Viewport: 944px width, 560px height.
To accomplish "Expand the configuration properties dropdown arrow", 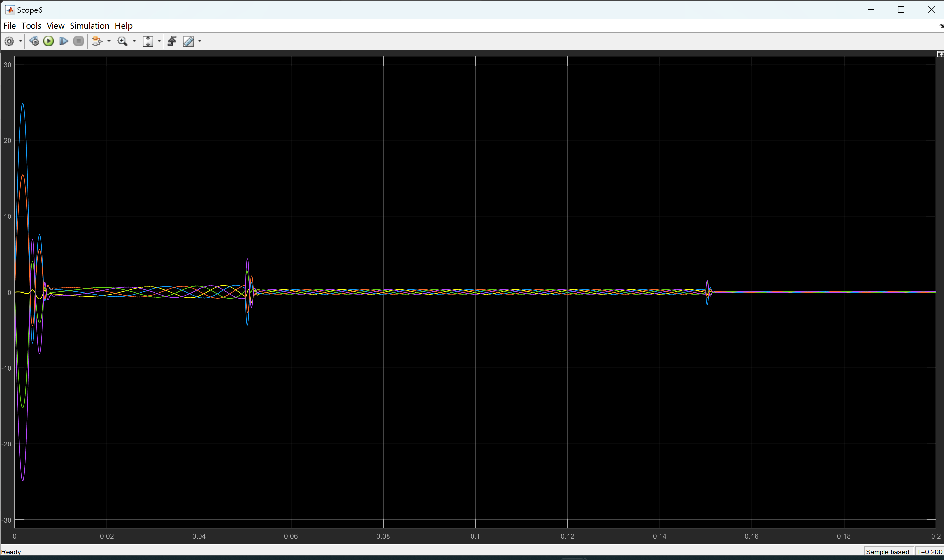I will pyautogui.click(x=20, y=41).
